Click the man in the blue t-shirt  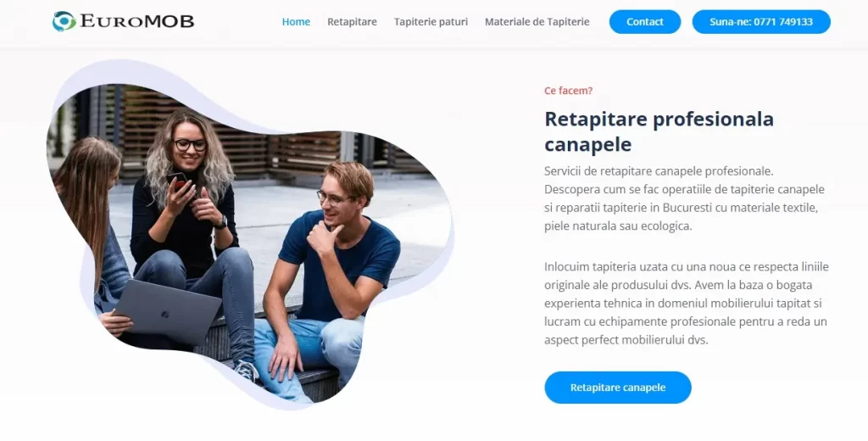pyautogui.click(x=331, y=277)
